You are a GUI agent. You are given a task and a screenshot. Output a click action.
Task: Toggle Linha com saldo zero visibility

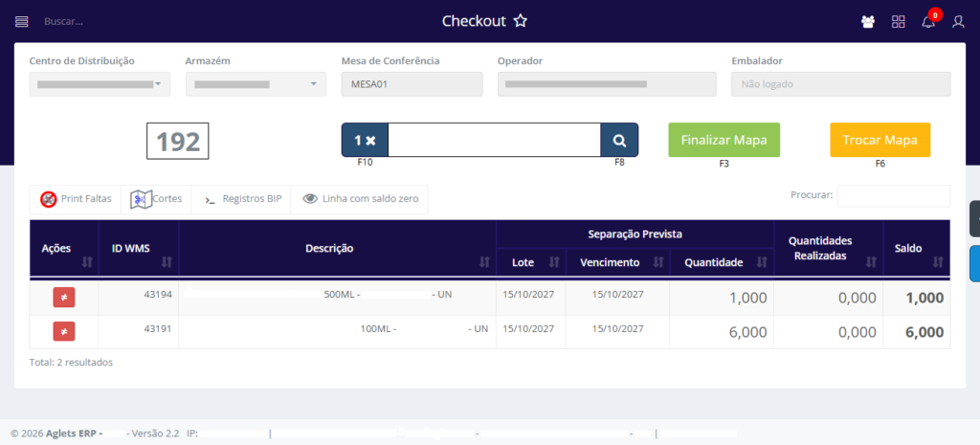click(x=360, y=199)
